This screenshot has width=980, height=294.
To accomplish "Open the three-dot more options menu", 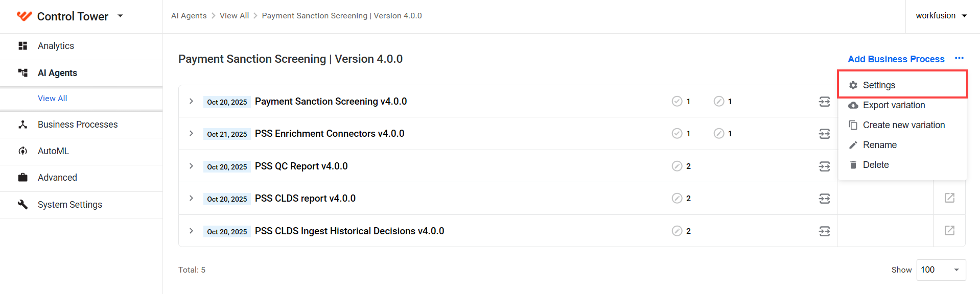I will [x=959, y=58].
